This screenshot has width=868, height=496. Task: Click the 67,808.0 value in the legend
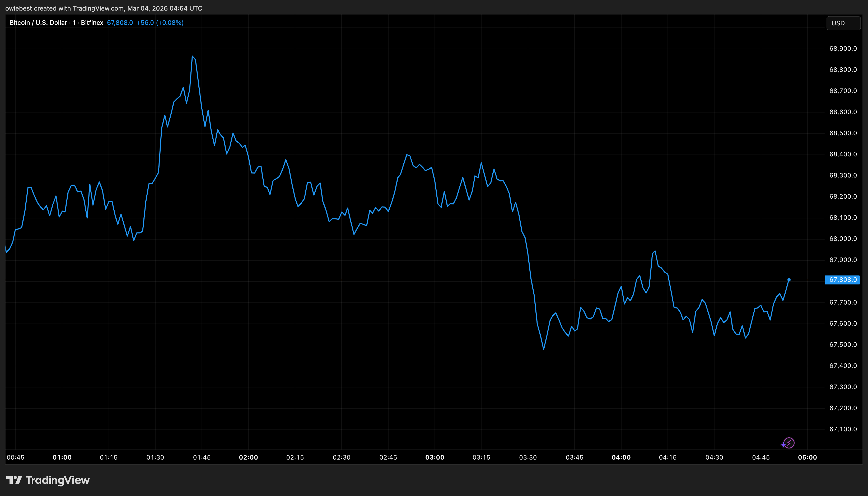point(120,22)
